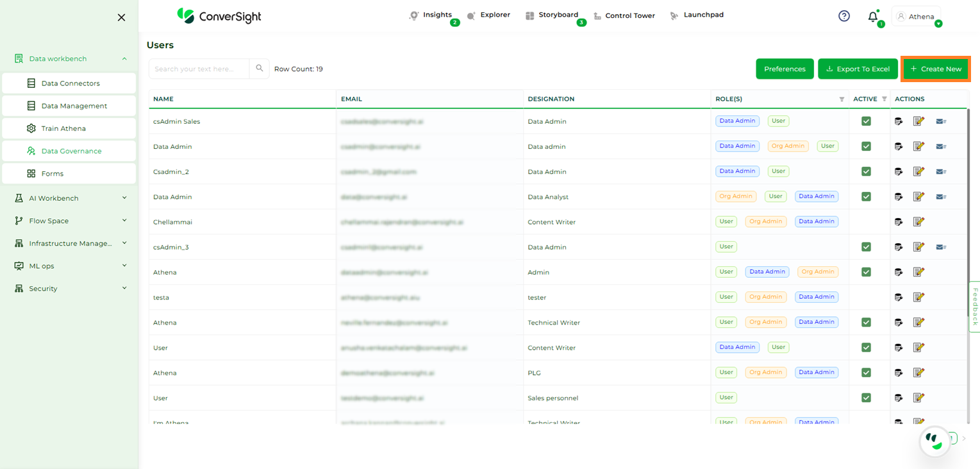Uncheck Active checkbox for csAdmin Sales
The image size is (980, 469).
tap(866, 121)
